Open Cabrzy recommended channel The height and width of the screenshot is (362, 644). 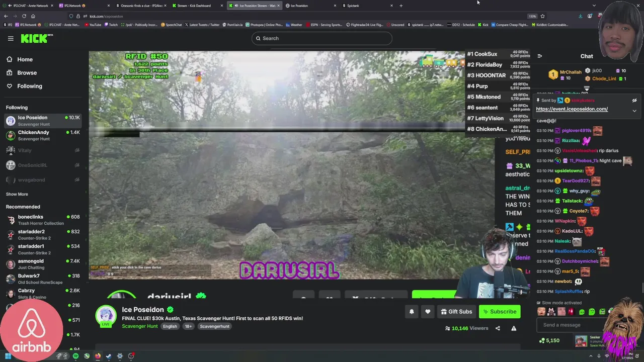point(42,294)
